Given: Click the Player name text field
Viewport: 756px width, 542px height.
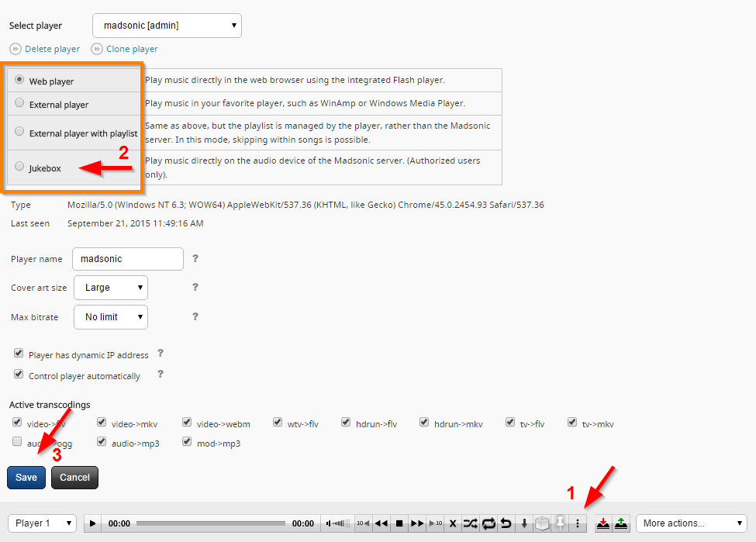Looking at the screenshot, I should pyautogui.click(x=127, y=259).
